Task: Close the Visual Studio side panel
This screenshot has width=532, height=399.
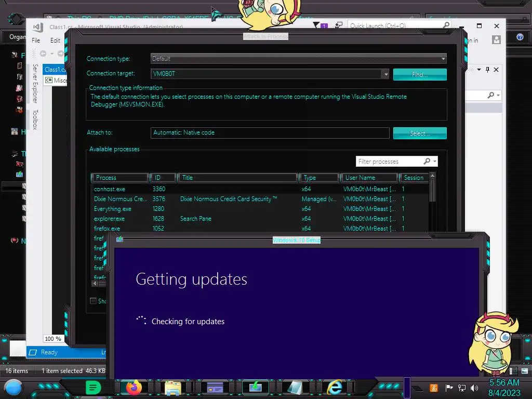Action: click(x=496, y=70)
